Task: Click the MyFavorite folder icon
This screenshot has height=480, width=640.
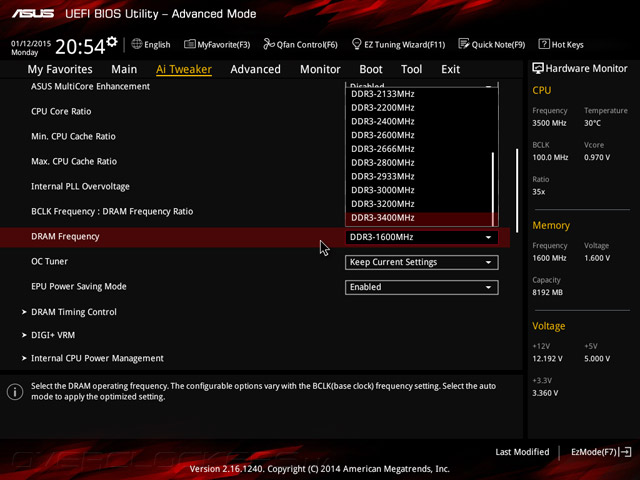Action: tap(190, 44)
